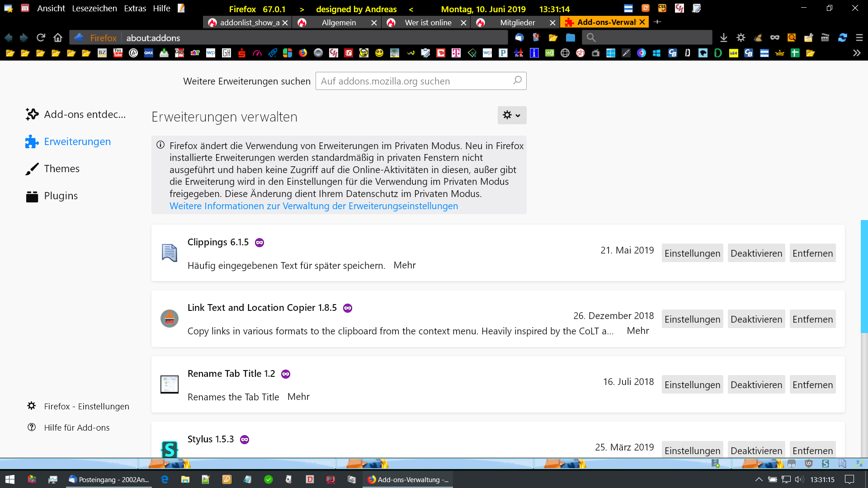Click the Clippings extension icon
Viewport: 868px width, 488px height.
[x=170, y=253]
